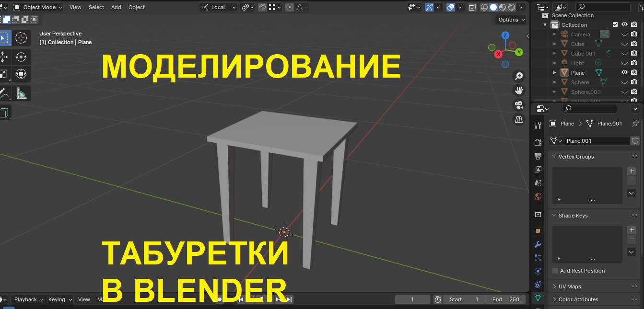Open the Add menu
The height and width of the screenshot is (309, 644).
click(x=116, y=7)
